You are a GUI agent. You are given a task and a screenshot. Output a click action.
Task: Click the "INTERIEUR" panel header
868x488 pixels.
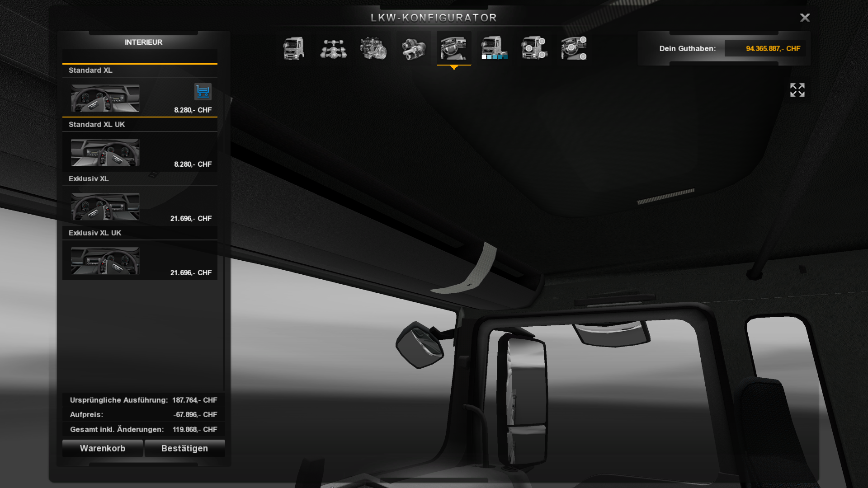(144, 42)
